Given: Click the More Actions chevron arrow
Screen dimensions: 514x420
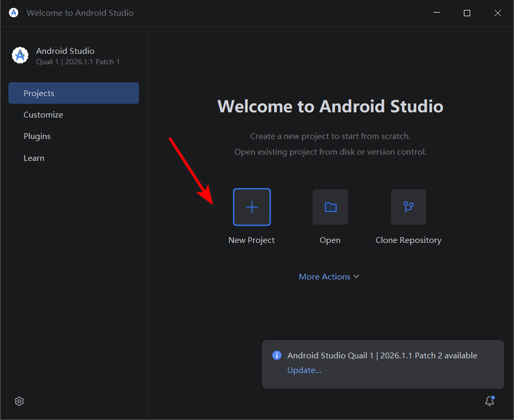Looking at the screenshot, I should [356, 276].
